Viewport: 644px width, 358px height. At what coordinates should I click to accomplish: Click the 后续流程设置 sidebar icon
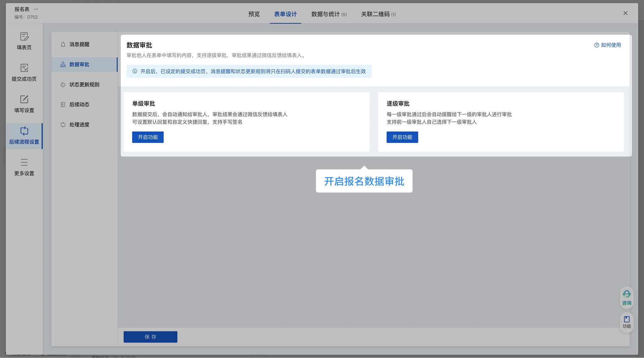pos(24,136)
